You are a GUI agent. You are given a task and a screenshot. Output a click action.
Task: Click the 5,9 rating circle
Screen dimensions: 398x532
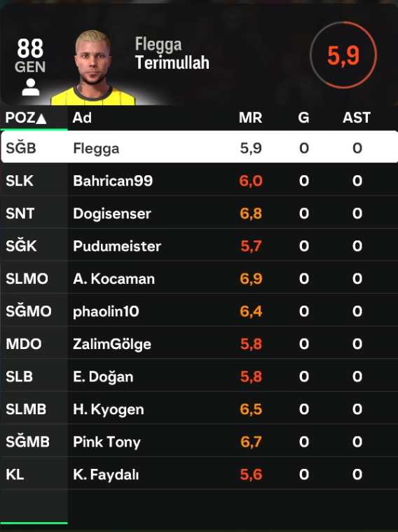pyautogui.click(x=343, y=55)
